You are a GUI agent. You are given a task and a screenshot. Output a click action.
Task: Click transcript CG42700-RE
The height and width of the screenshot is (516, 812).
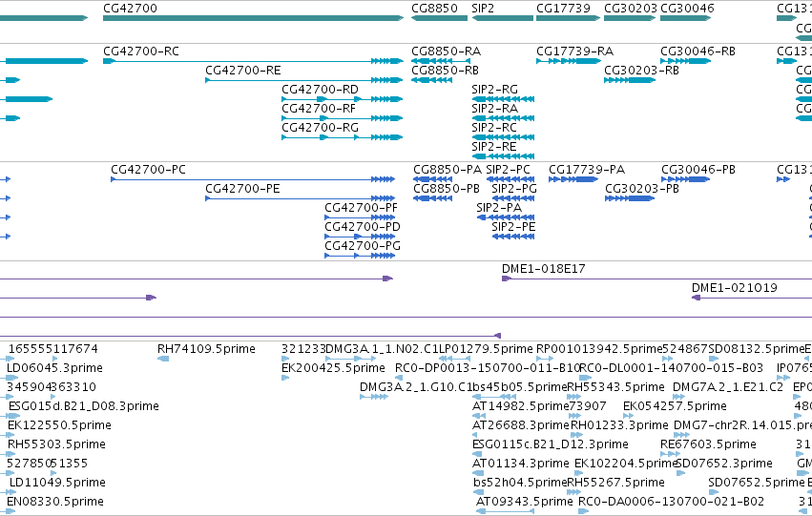[304, 80]
